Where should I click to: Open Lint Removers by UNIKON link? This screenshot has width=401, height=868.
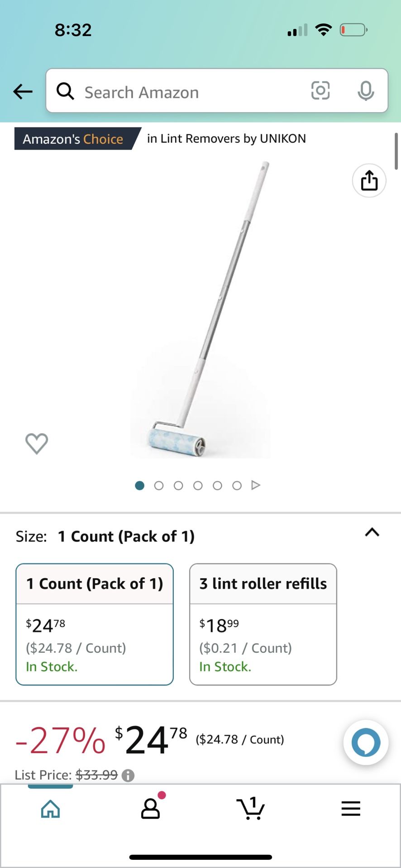[226, 138]
